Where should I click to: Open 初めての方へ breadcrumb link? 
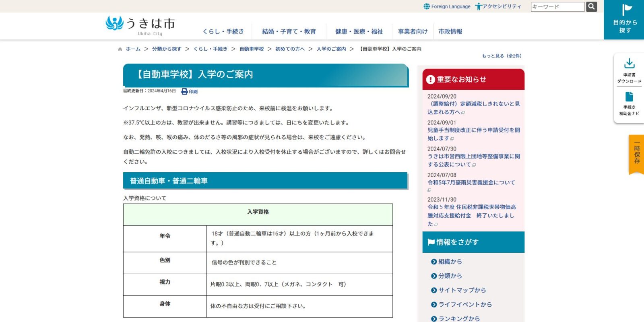pos(290,49)
